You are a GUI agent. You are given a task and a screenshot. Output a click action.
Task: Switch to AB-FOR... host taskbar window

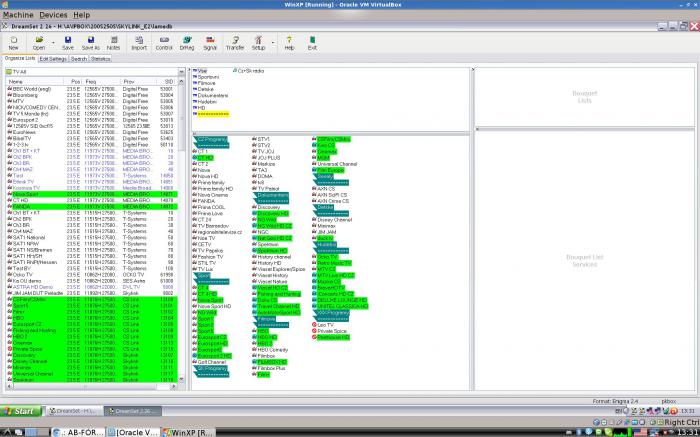click(78, 432)
